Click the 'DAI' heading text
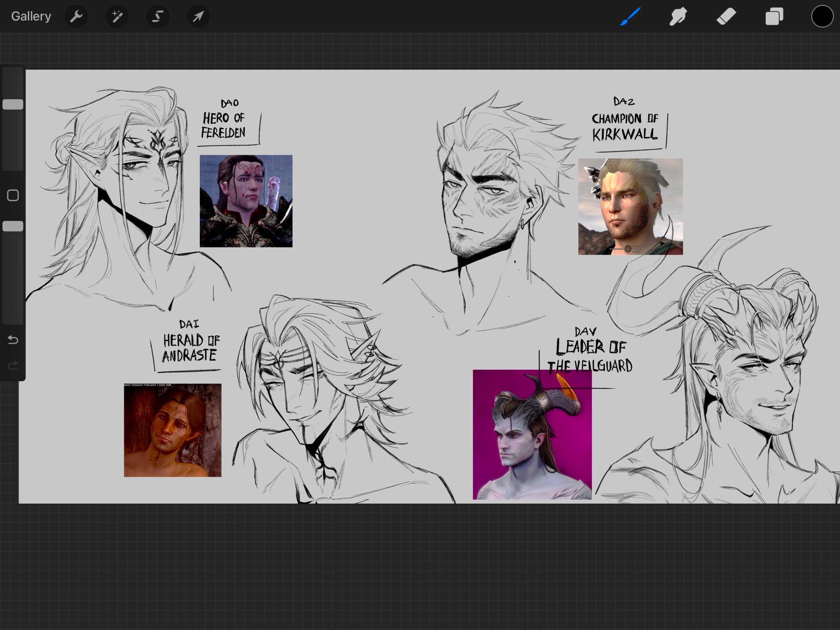Screen dimensions: 840x630 pos(189,324)
